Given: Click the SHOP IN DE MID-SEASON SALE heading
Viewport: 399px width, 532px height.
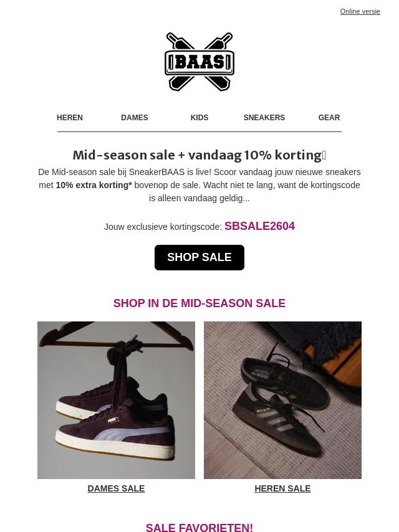Looking at the screenshot, I should (x=199, y=303).
